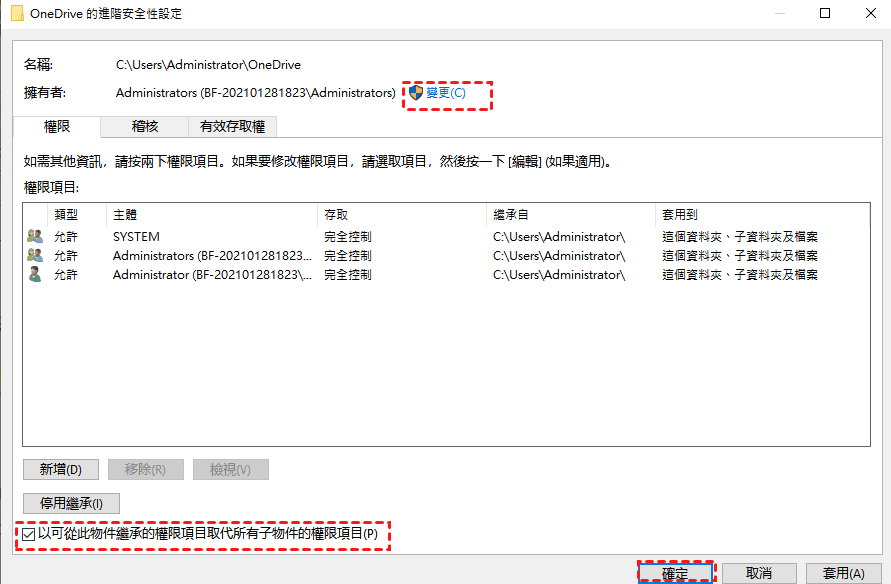Click the path C:\Users\Administrator\OneDrive
The width and height of the screenshot is (891, 584).
click(x=209, y=65)
